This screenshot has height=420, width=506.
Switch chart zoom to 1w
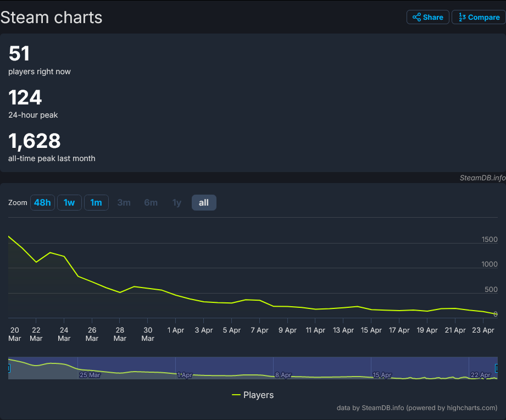[69, 202]
